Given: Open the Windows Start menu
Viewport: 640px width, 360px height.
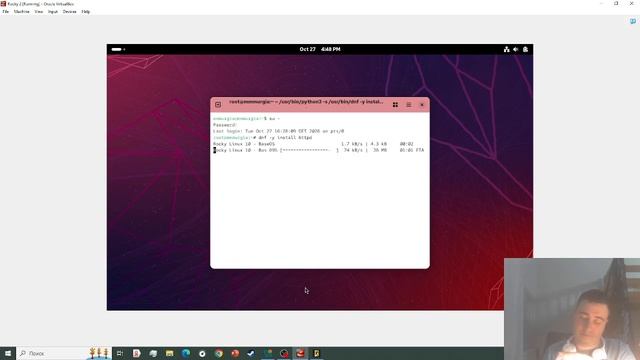Looking at the screenshot, I should (8, 353).
